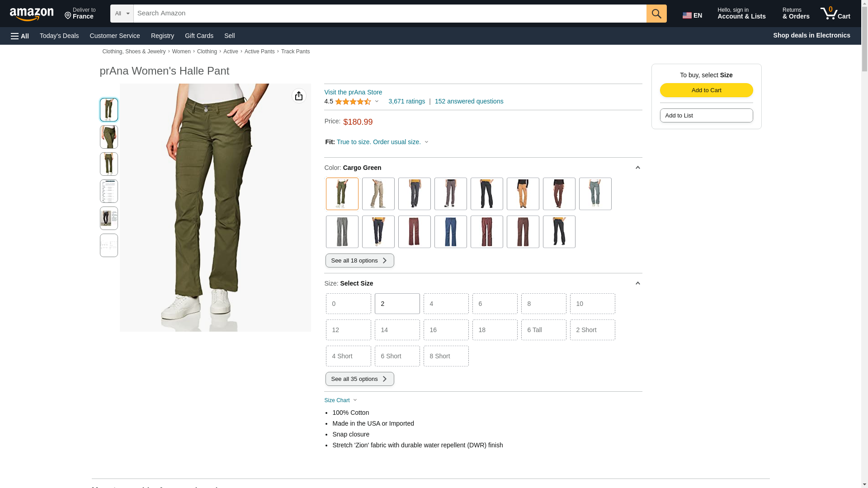Click in the Search Amazon field
Screen dimensions: 868x488
click(389, 14)
